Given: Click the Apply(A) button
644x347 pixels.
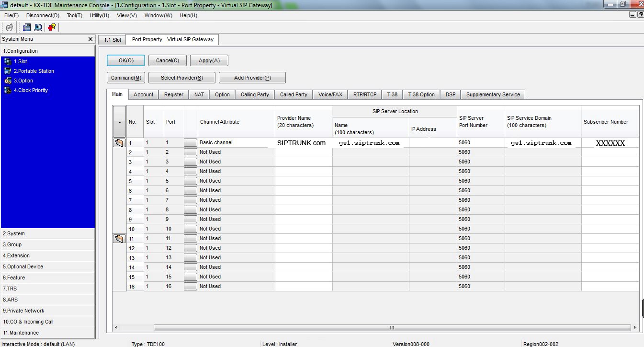Looking at the screenshot, I should (209, 60).
